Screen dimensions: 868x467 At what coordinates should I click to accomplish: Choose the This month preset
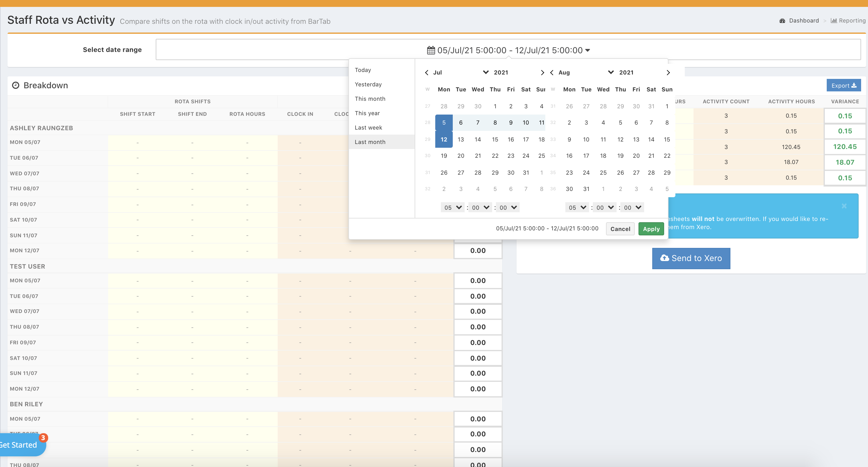click(370, 99)
